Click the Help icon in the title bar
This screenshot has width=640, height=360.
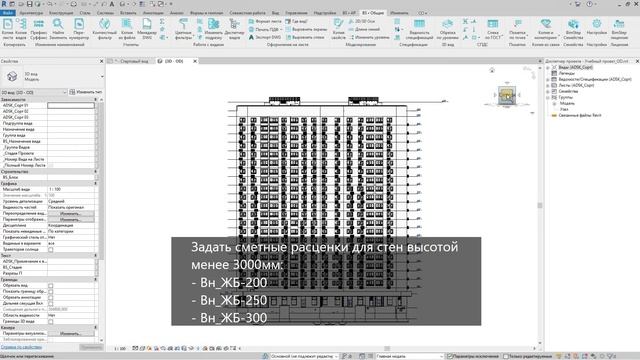coord(589,4)
